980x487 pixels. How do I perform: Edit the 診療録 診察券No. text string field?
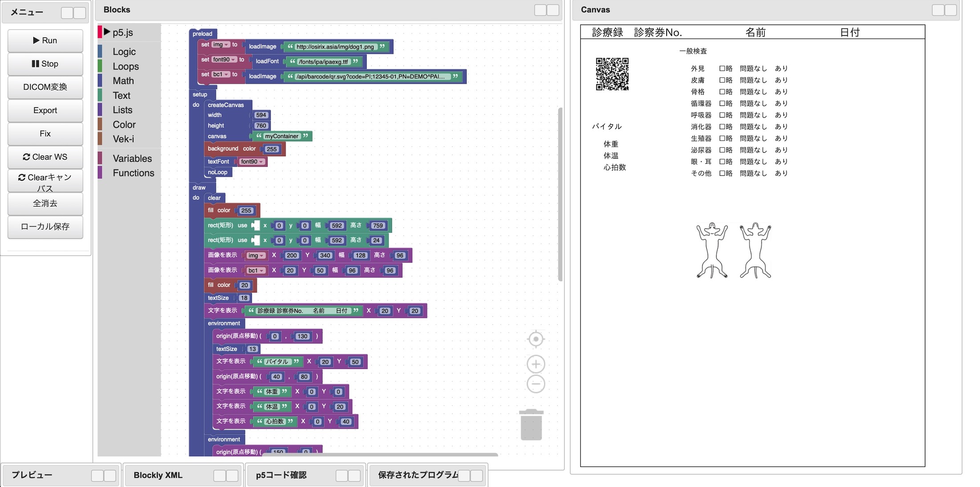pyautogui.click(x=303, y=311)
